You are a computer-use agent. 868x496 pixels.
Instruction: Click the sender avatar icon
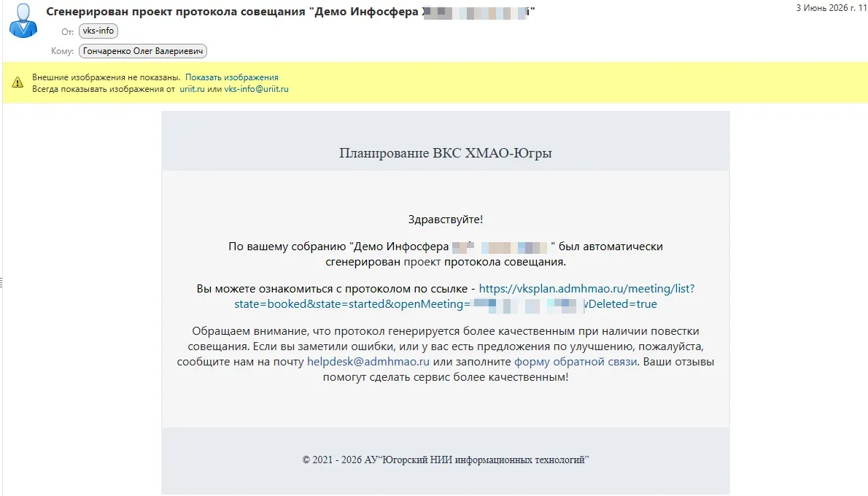point(23,20)
